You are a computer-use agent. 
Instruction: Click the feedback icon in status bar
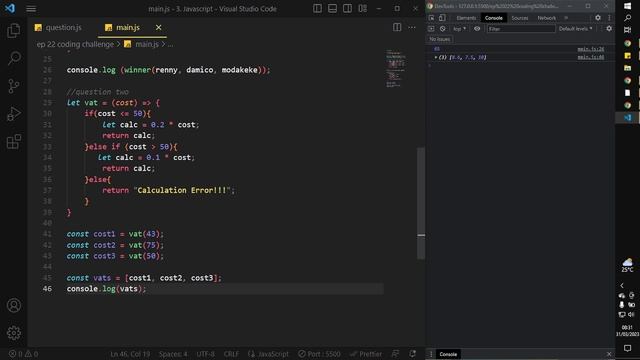click(395, 354)
